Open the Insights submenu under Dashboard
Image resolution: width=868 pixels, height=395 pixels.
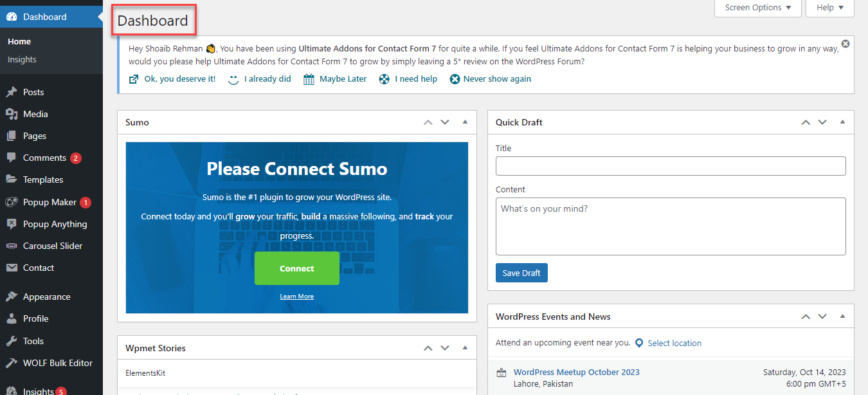(22, 59)
